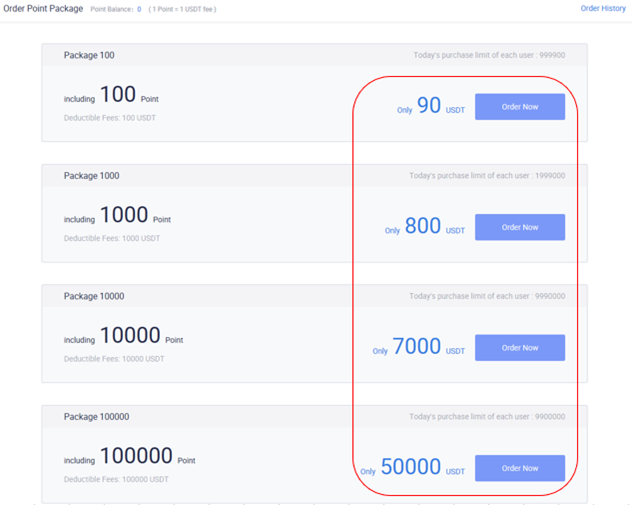Screen dimensions: 632x505
Task: Click the purchase limit 1999000 text
Action: (x=487, y=176)
